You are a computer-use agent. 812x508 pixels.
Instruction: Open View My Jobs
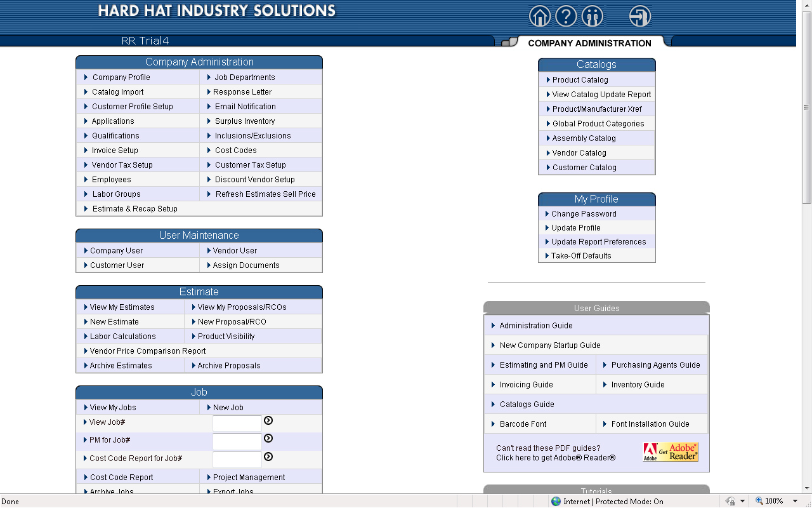pos(113,408)
